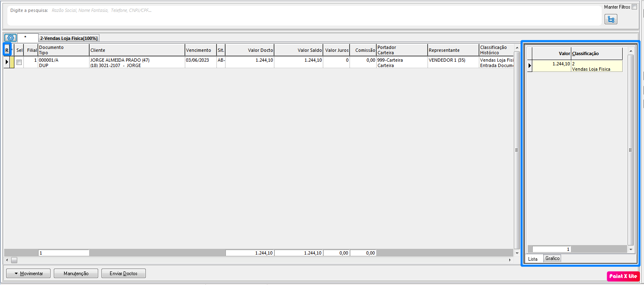Check the Sel box for JORGE ALMEIDA PRADO
Image resolution: width=644 pixels, height=285 pixels.
point(19,62)
